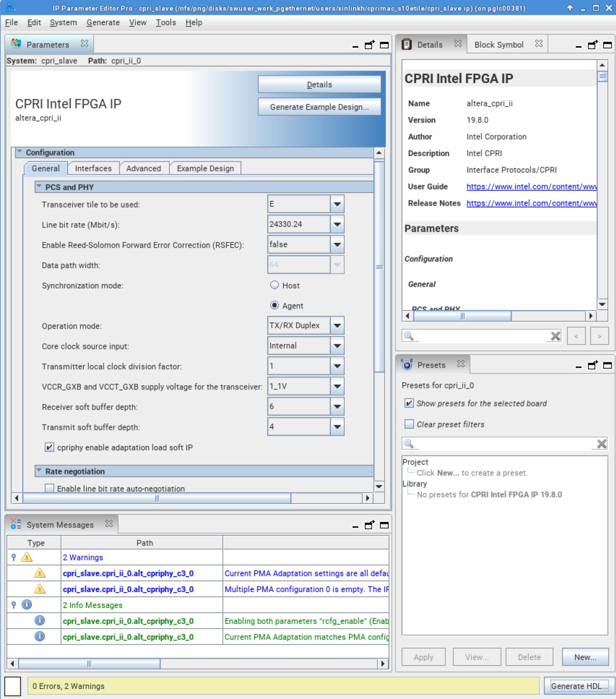Image resolution: width=616 pixels, height=699 pixels.
Task: Maximize the Presets panel
Action: [x=608, y=365]
